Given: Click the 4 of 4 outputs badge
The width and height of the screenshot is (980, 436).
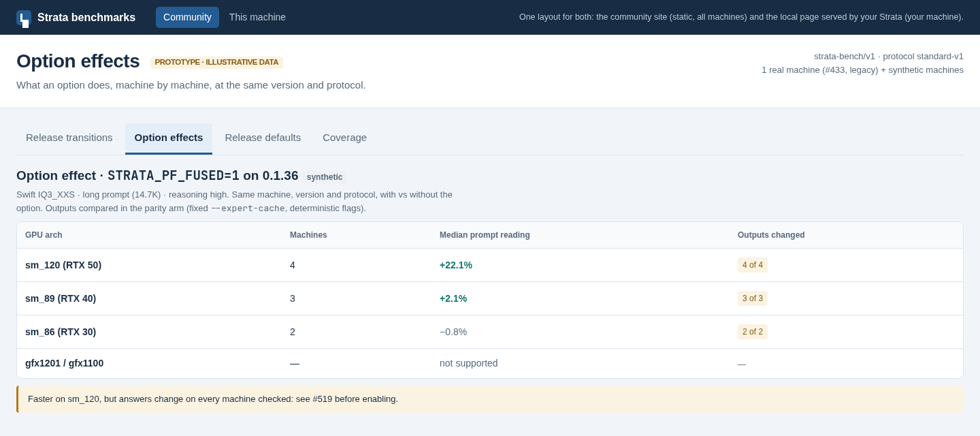Looking at the screenshot, I should [753, 265].
